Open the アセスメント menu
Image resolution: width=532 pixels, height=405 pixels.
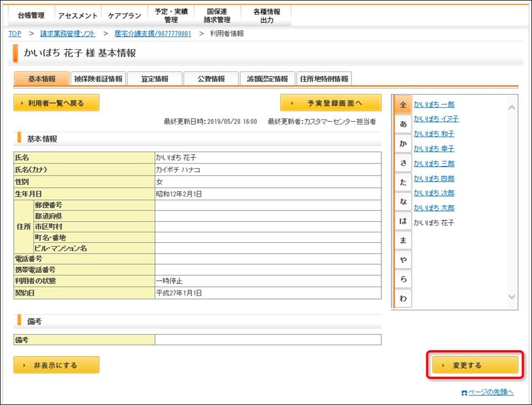[78, 15]
